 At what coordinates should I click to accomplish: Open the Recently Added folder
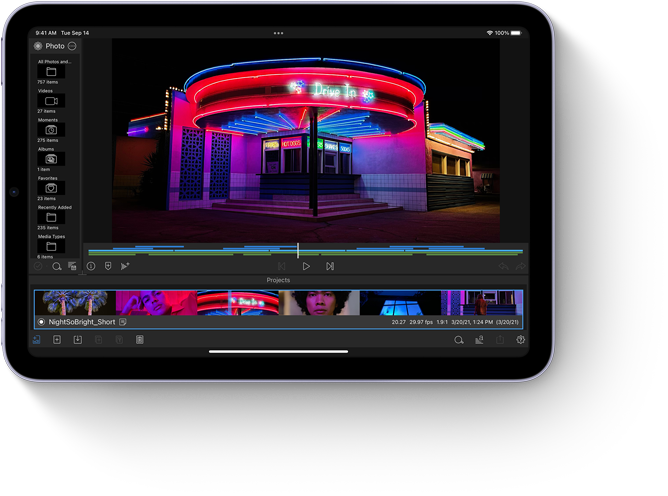pyautogui.click(x=51, y=217)
